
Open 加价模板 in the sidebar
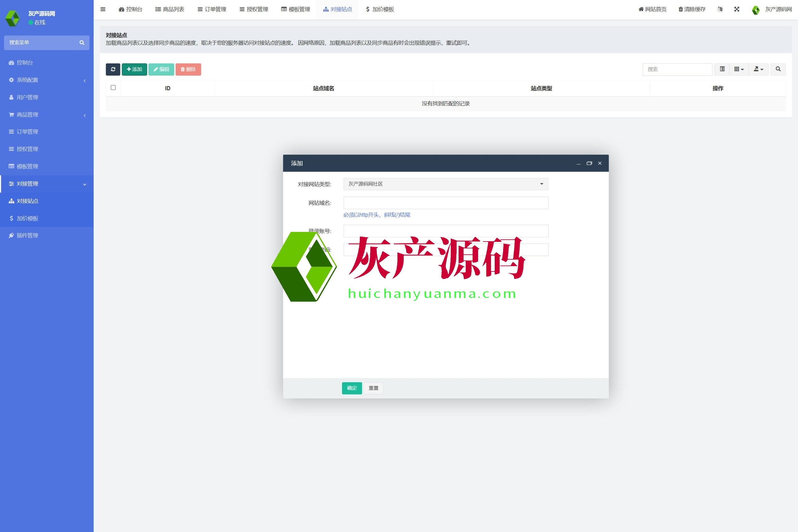tap(27, 218)
